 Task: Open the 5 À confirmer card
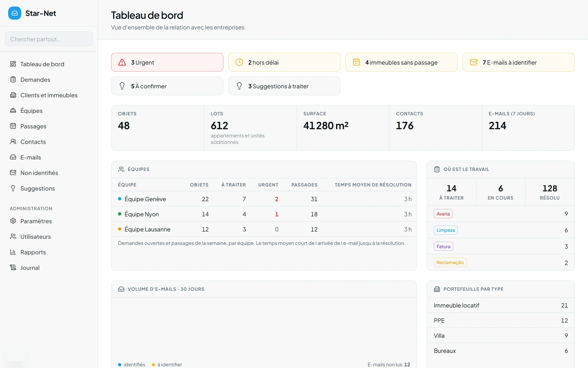[x=167, y=86]
